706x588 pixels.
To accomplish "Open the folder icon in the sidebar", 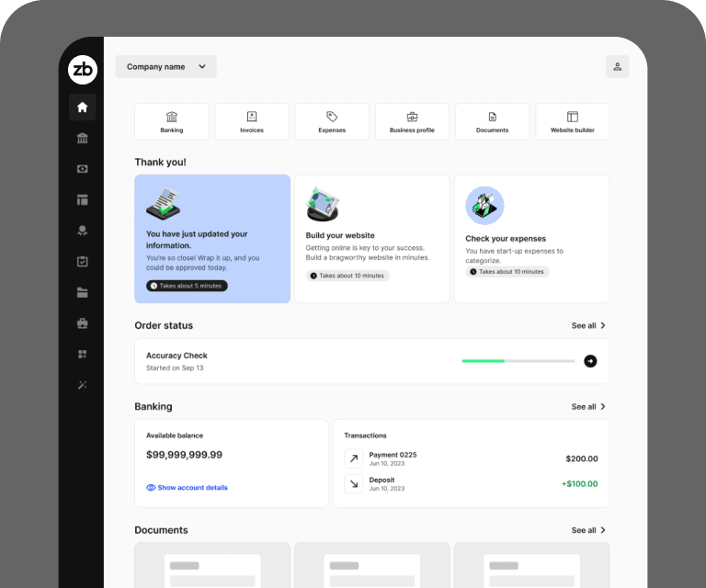I will [83, 292].
